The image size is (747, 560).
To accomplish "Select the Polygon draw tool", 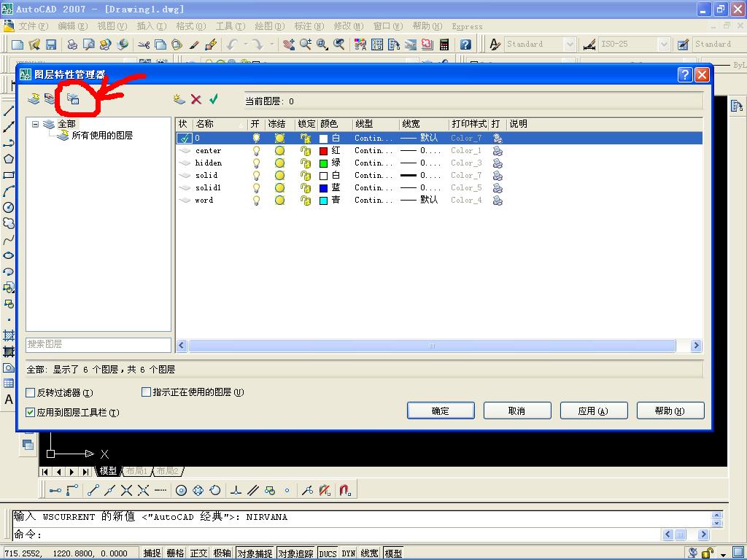I will pyautogui.click(x=9, y=158).
